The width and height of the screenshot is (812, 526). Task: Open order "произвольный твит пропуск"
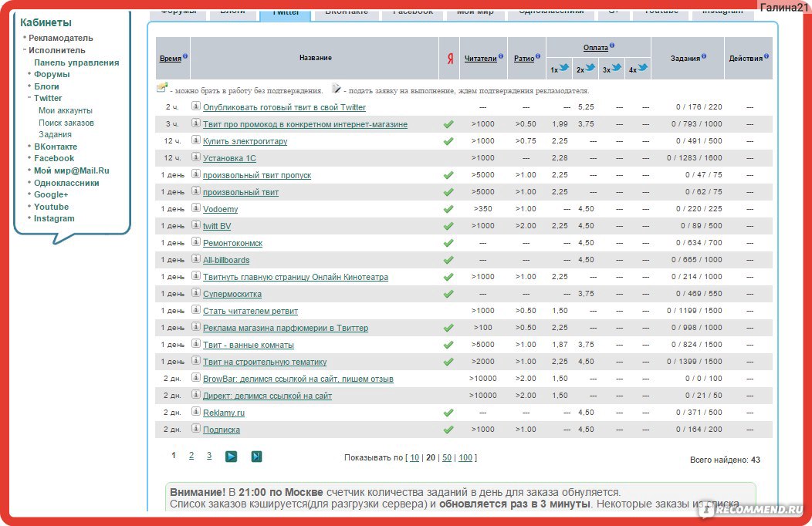coord(257,175)
